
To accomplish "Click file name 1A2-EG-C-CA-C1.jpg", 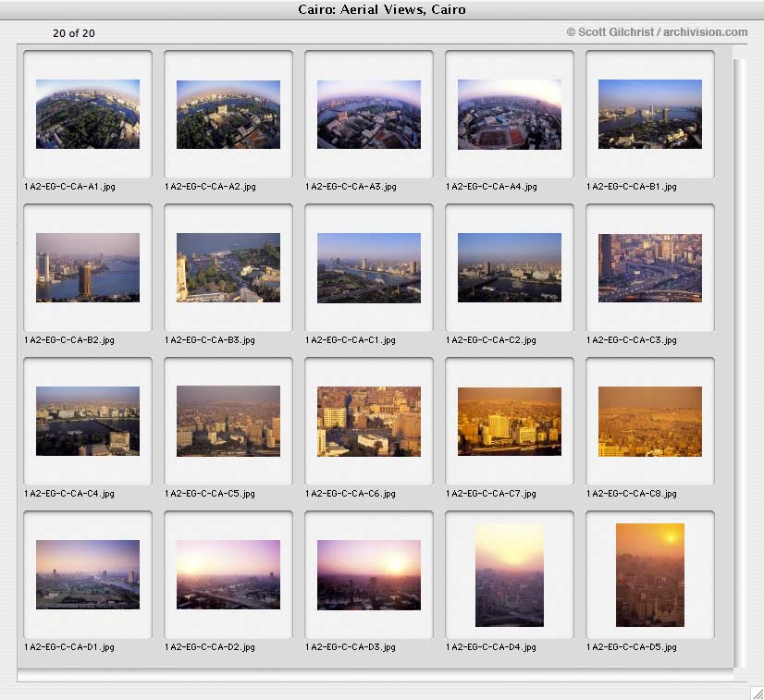I will tap(351, 340).
